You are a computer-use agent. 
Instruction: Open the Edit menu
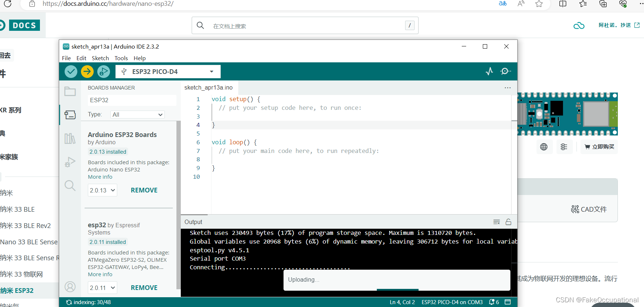click(81, 58)
